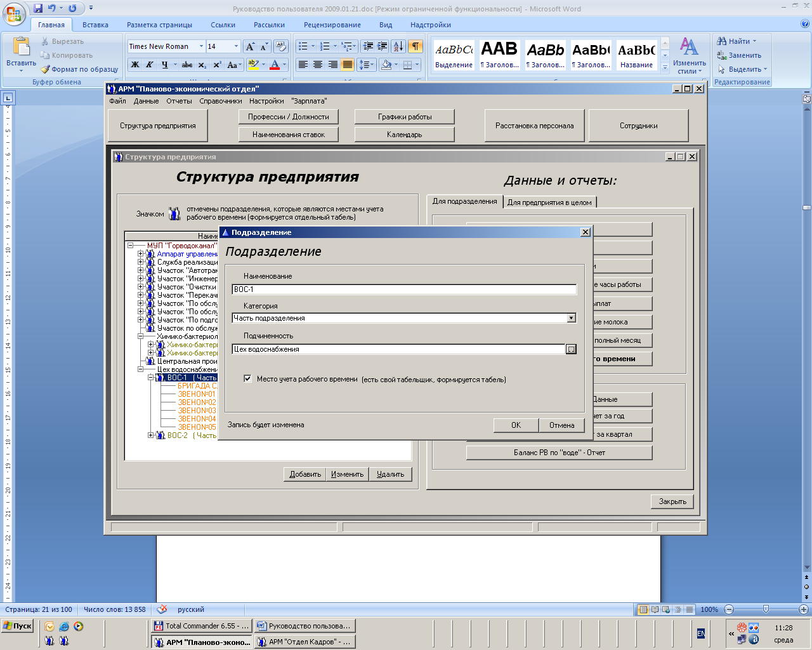Switch to print layout view in status bar
This screenshot has width=812, height=650.
[643, 609]
